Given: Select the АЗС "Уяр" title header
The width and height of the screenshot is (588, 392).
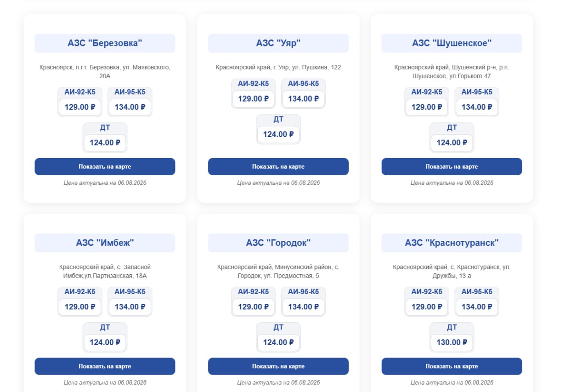Looking at the screenshot, I should [x=278, y=43].
